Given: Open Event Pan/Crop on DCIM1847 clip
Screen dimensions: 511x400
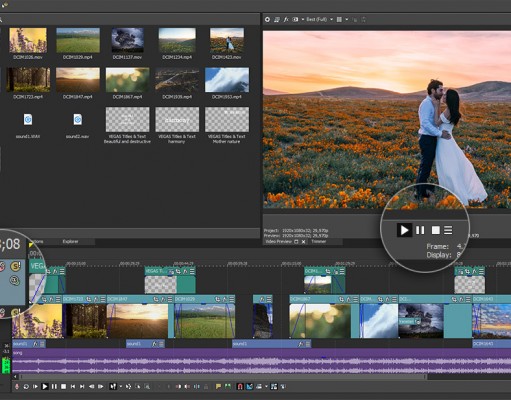Looking at the screenshot, I should pos(156,299).
